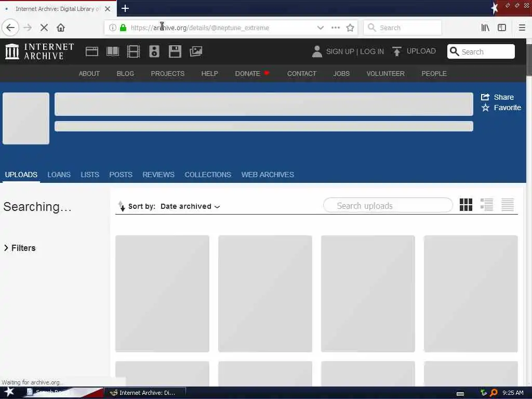Click the user avatar icon
This screenshot has width=532, height=399.
point(317,51)
